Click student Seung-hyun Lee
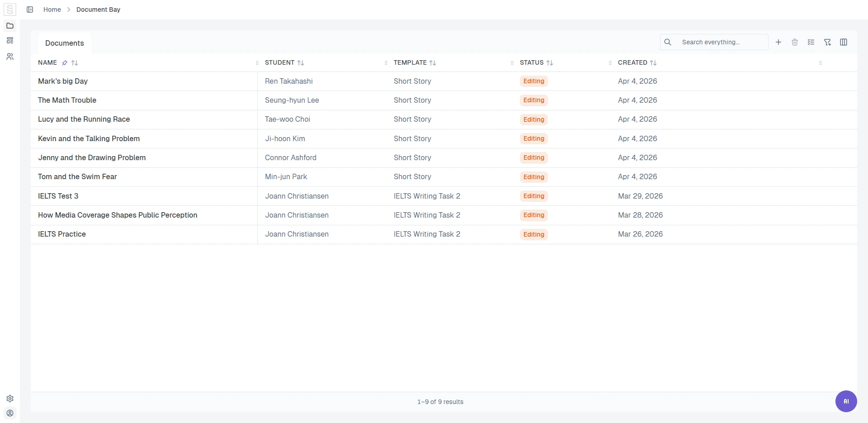868x423 pixels. point(292,100)
